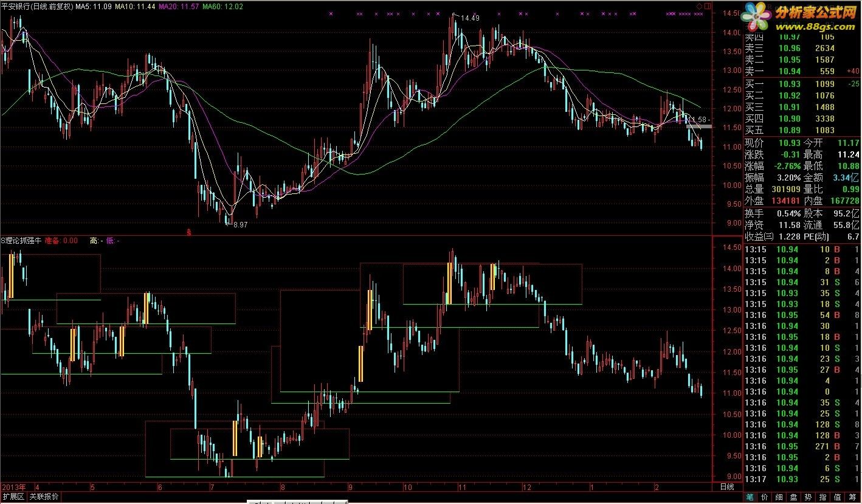Click the 现价 10.93 value

(x=790, y=143)
